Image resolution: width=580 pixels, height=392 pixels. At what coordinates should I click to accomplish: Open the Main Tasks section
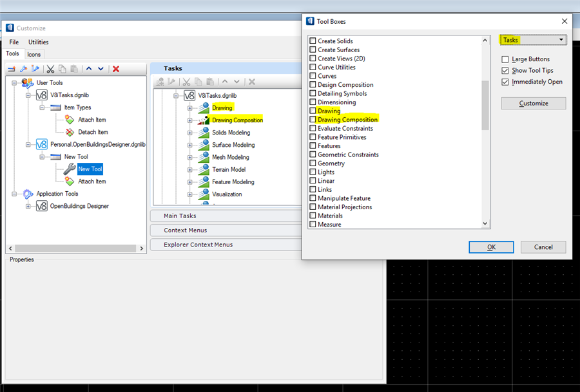click(226, 216)
